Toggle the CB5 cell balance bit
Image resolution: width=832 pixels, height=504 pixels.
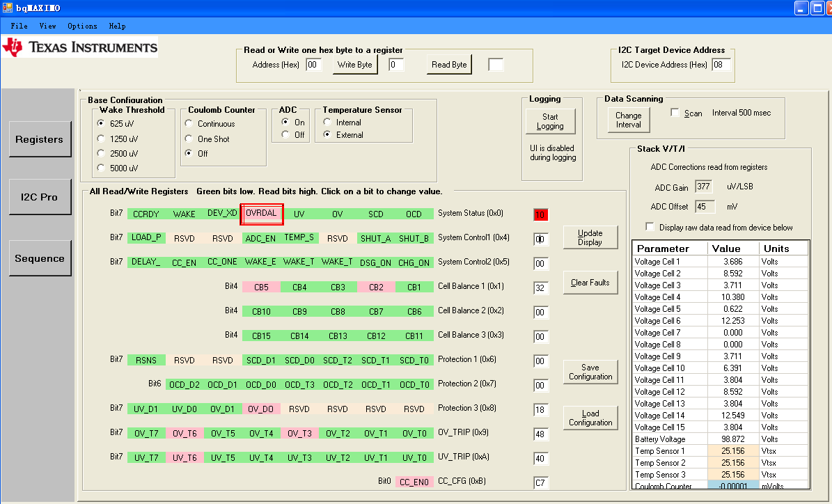pos(261,287)
